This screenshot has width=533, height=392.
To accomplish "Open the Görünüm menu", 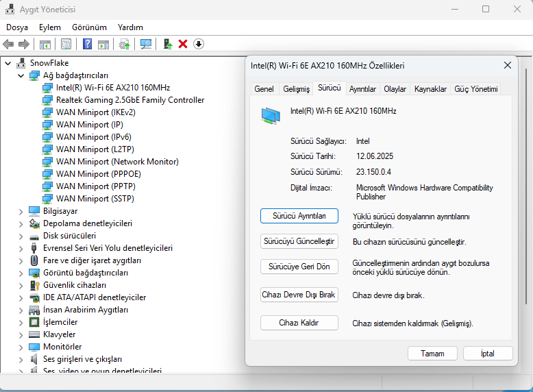I will (89, 27).
